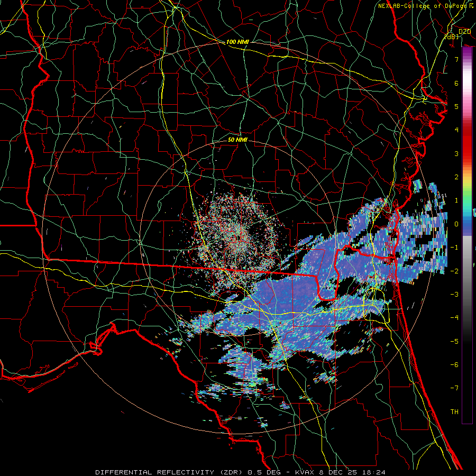Click the -3 value on the color scale
Viewport: 476px width, 476px height.
click(454, 295)
